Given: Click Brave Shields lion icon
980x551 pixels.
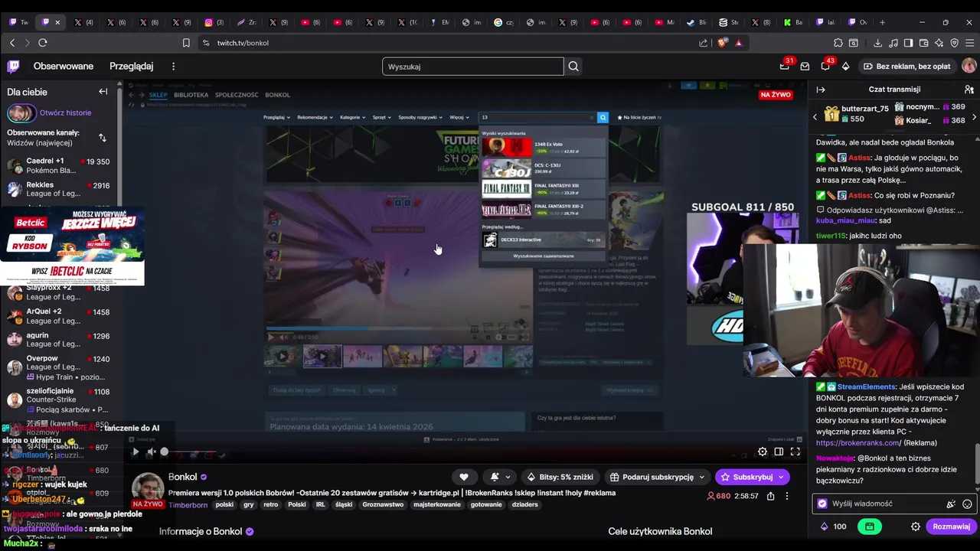Looking at the screenshot, I should [722, 43].
